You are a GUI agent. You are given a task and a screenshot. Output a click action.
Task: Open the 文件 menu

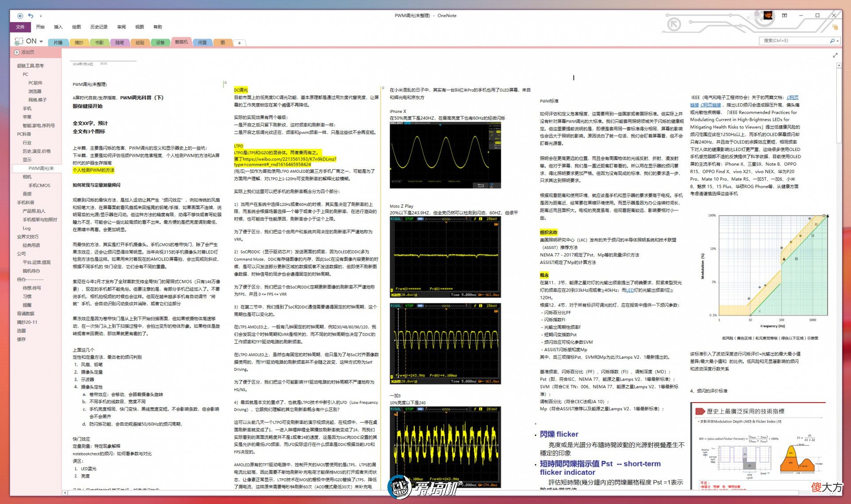(x=20, y=27)
